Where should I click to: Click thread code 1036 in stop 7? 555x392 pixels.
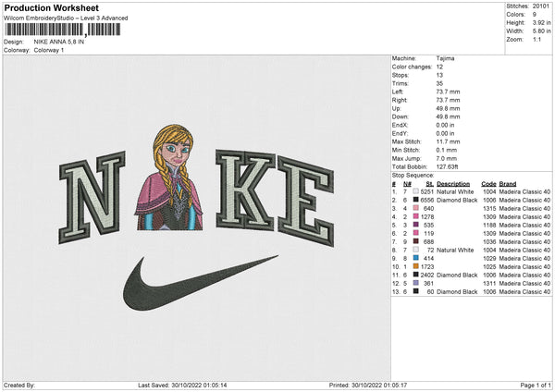[x=489, y=241]
